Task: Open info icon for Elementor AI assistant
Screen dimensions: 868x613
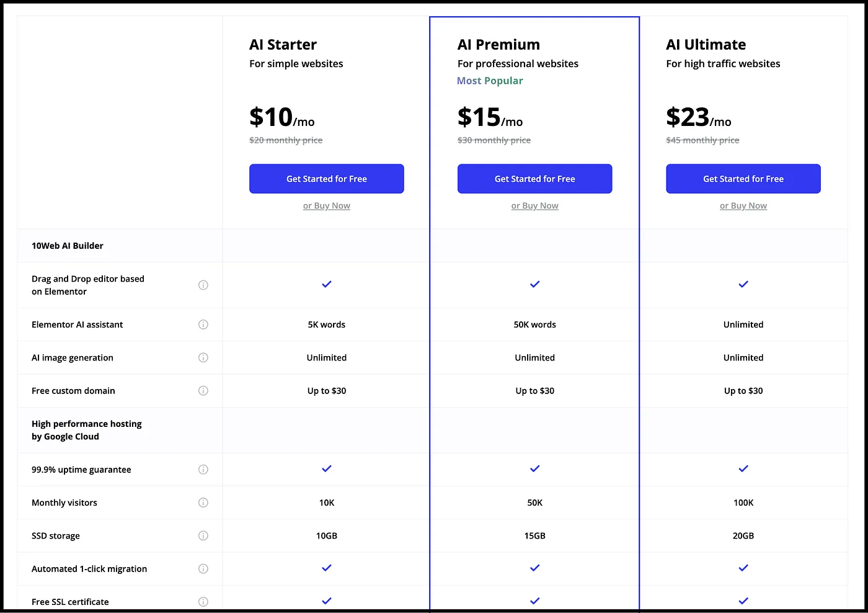Action: [x=203, y=324]
